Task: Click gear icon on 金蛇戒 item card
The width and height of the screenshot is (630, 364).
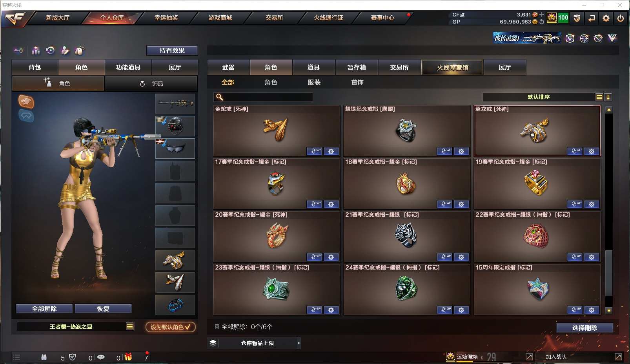Action: click(331, 151)
